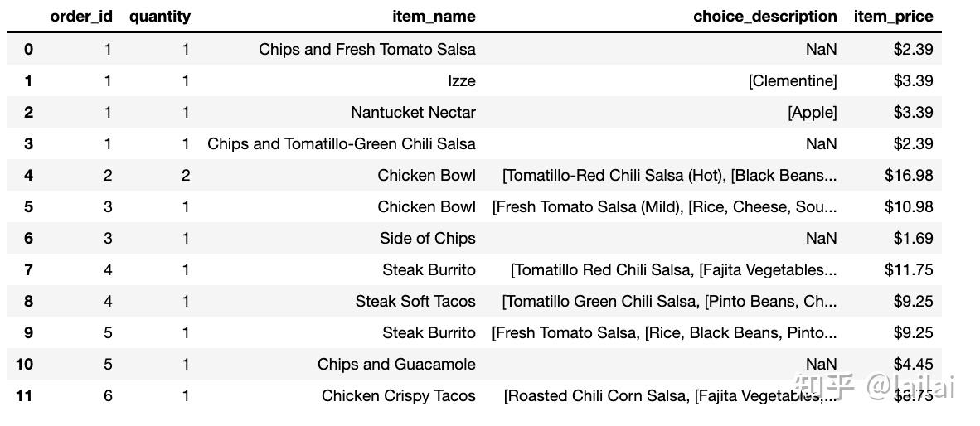
Task: Click the Chicken Crispy Tacos cell
Action: pyautogui.click(x=399, y=395)
